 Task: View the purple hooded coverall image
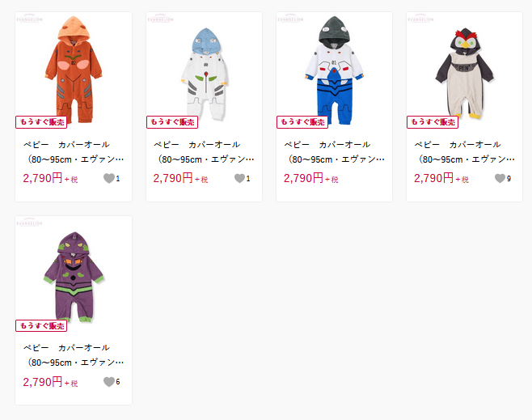click(74, 277)
